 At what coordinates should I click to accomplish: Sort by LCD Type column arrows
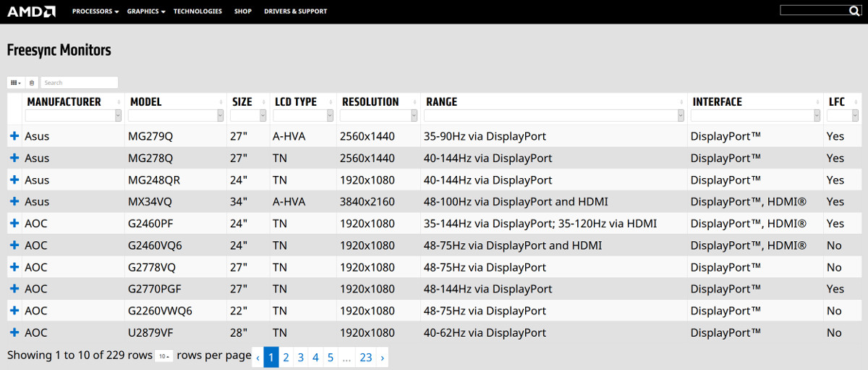[x=331, y=102]
